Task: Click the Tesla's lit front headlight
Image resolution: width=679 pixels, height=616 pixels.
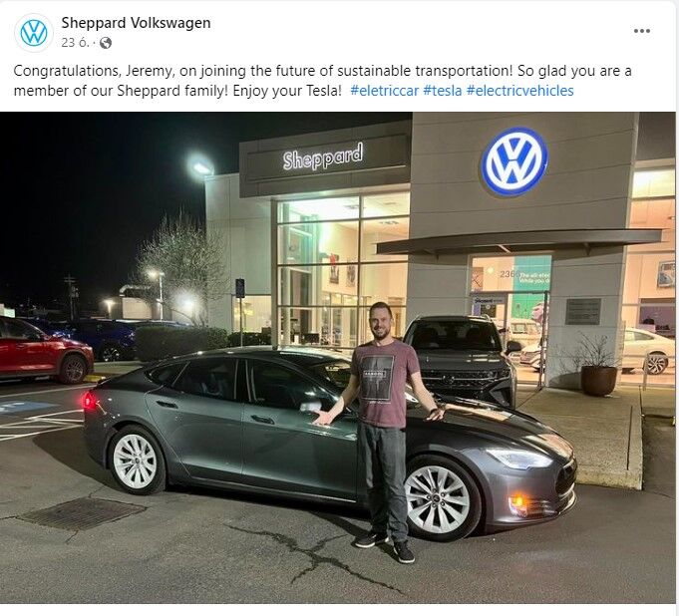Action: click(x=518, y=458)
